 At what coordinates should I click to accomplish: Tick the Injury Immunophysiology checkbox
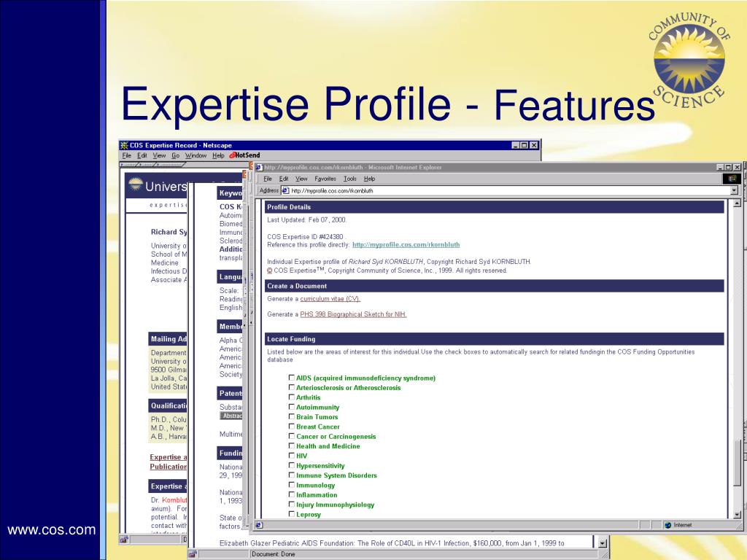292,505
